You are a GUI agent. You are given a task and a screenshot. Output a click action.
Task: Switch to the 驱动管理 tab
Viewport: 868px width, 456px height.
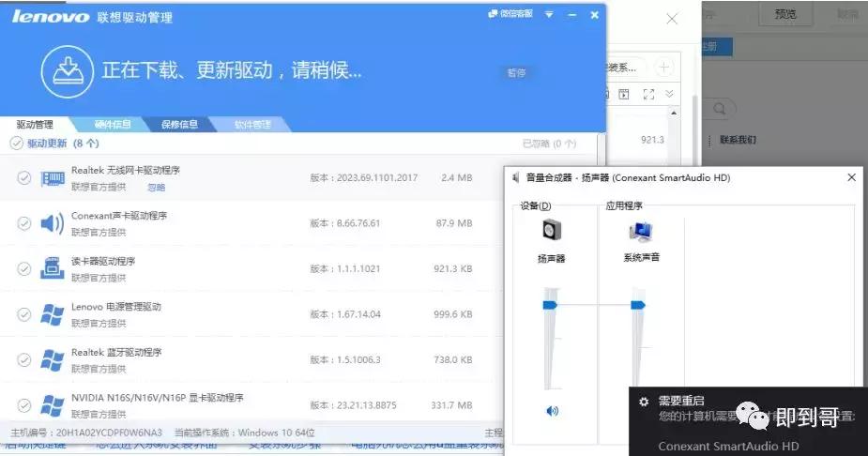click(x=35, y=125)
